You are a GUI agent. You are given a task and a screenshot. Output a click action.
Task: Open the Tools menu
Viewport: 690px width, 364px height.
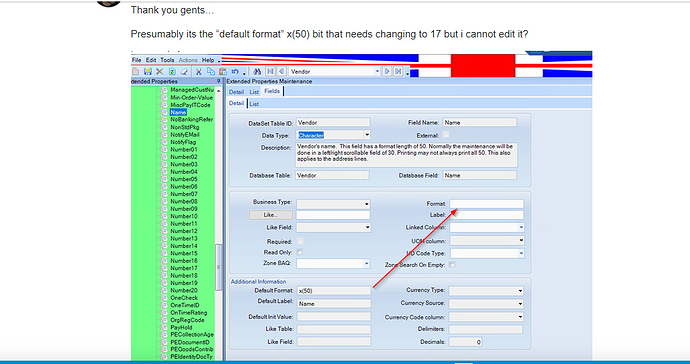tap(167, 60)
